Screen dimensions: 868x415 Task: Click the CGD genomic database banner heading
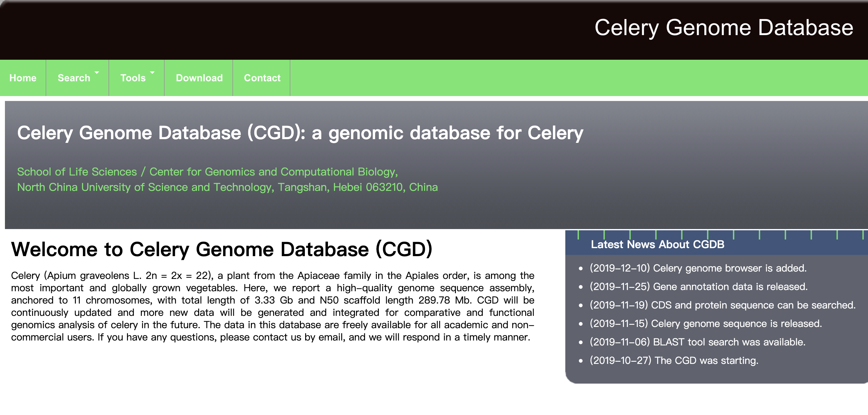pos(300,133)
